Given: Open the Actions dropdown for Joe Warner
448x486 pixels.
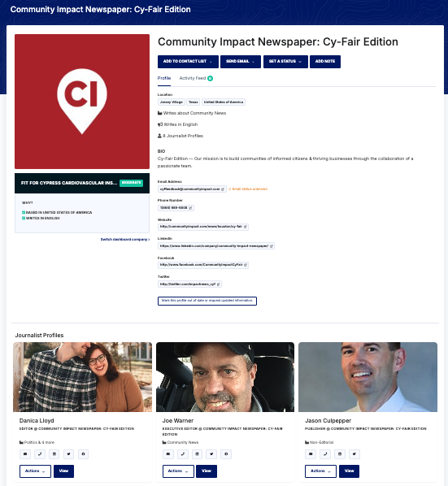Looking at the screenshot, I should 178,471.
